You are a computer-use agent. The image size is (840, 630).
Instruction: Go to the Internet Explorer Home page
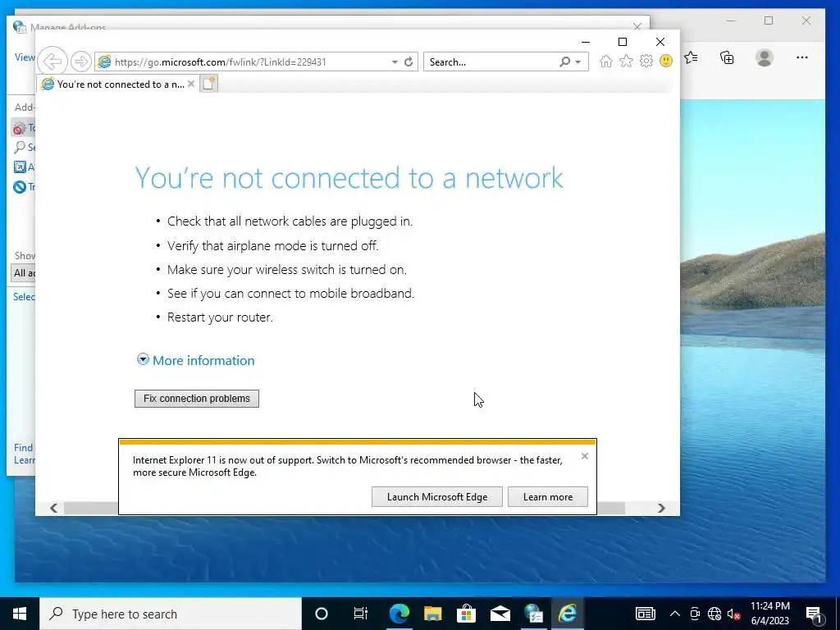click(606, 61)
